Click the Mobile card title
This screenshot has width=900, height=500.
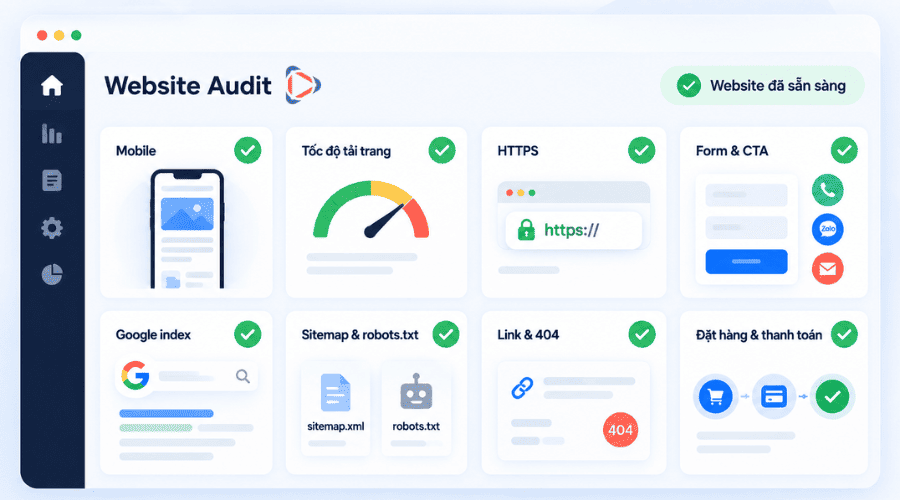[x=136, y=151]
